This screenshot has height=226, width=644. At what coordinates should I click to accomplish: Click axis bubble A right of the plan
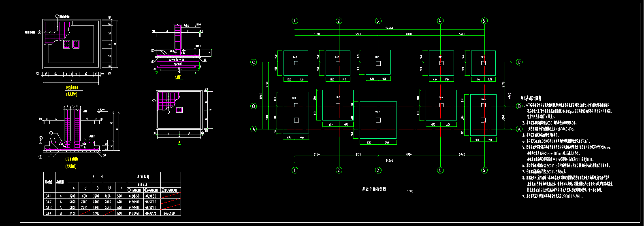[519, 129]
